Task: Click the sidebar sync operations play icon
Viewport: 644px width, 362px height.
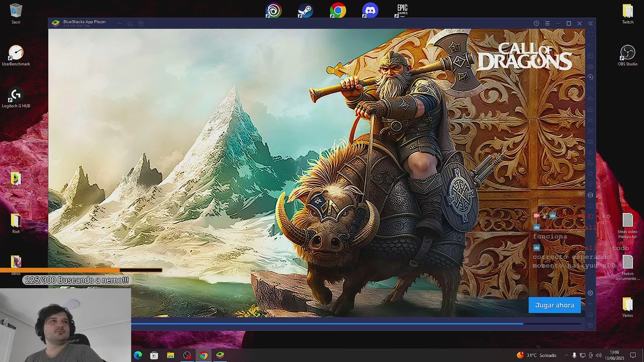Action: [x=591, y=77]
